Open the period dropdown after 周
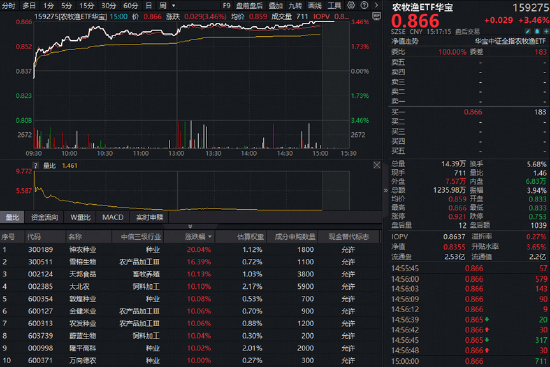This screenshot has height=367, width=550. click(x=173, y=6)
